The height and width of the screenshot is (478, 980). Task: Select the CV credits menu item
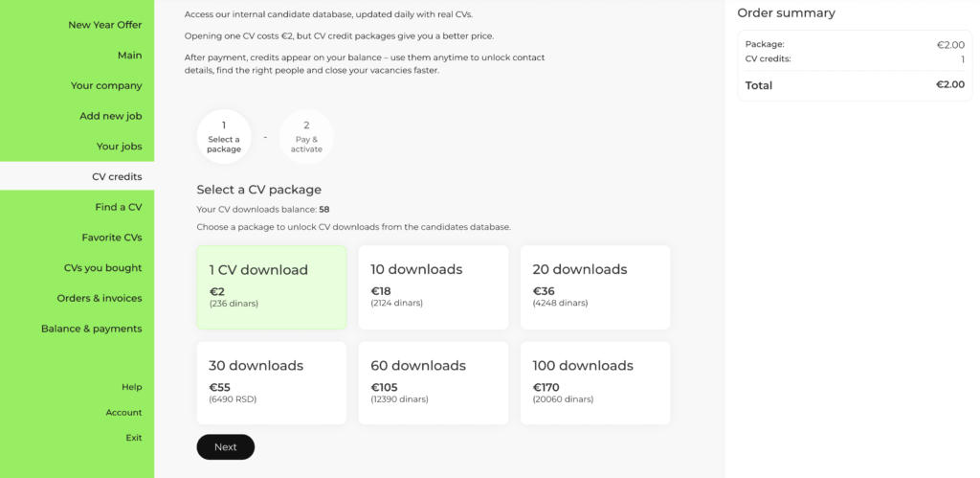[117, 177]
